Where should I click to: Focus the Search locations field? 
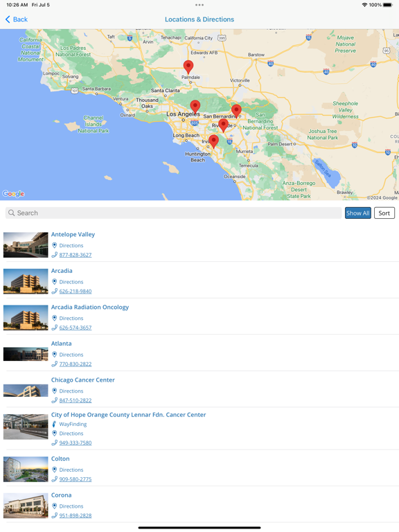point(173,213)
